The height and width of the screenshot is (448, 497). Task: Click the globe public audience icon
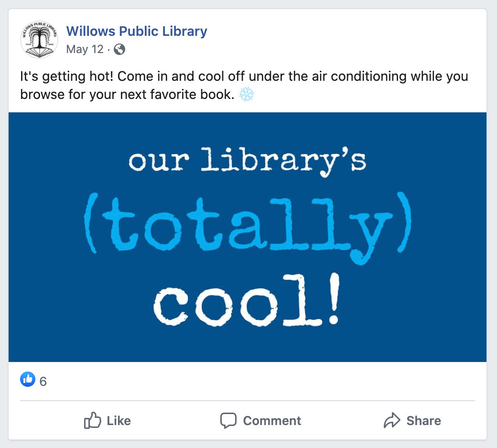point(119,49)
